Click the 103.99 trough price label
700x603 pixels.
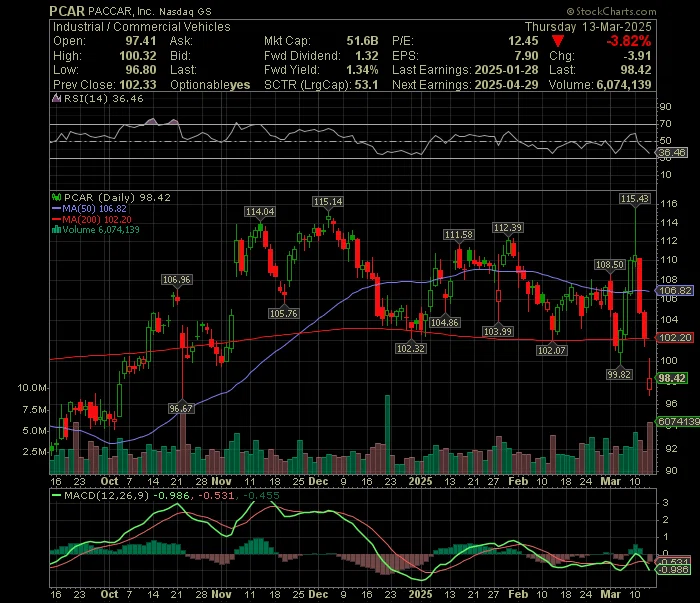498,332
